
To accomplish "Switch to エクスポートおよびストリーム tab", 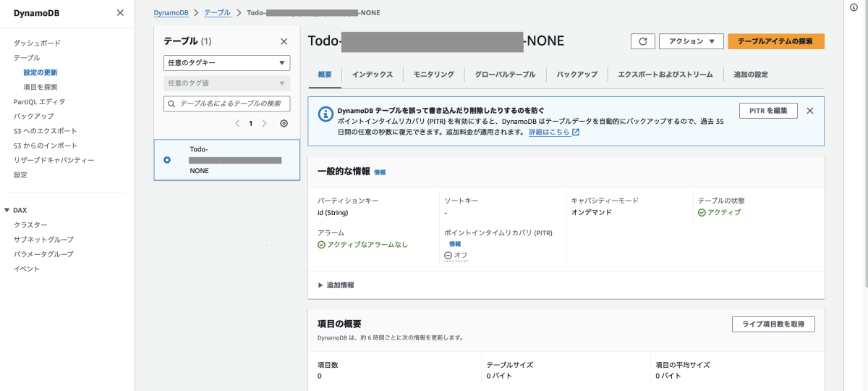I will point(665,75).
